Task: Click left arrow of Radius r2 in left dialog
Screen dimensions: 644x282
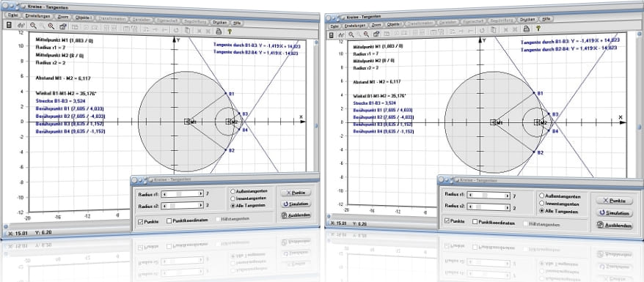Action: coord(165,206)
